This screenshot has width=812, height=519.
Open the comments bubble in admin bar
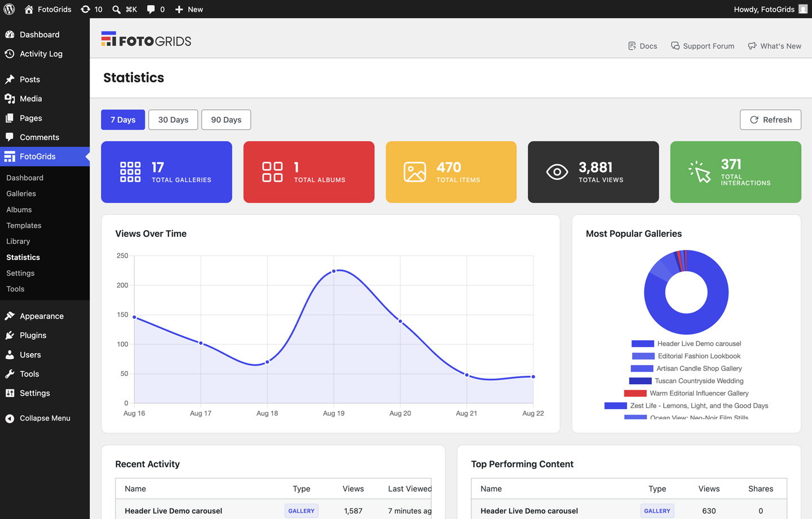(151, 9)
